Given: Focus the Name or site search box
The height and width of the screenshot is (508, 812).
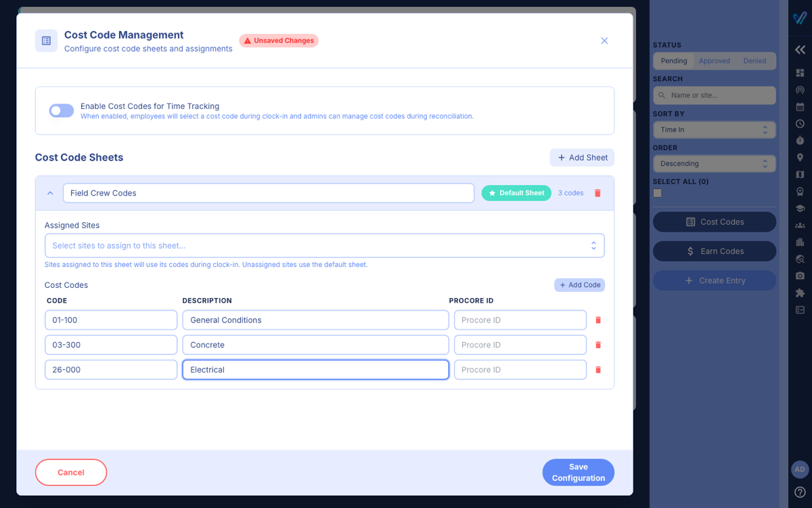Looking at the screenshot, I should pos(715,96).
